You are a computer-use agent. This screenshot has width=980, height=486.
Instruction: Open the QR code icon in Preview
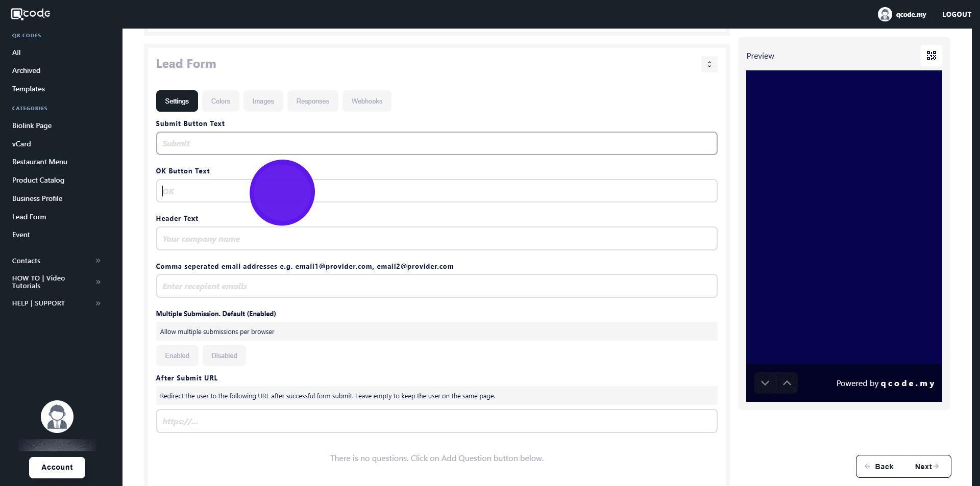tap(931, 56)
